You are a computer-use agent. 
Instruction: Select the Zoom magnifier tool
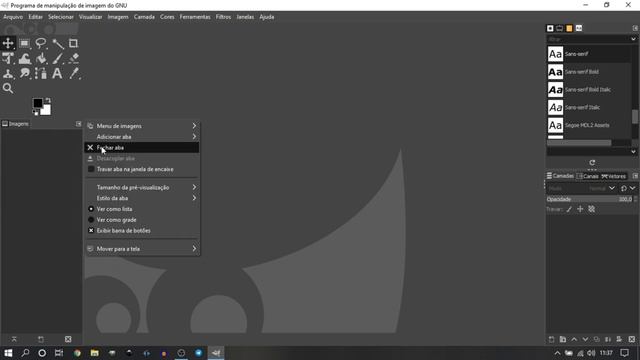[8, 88]
